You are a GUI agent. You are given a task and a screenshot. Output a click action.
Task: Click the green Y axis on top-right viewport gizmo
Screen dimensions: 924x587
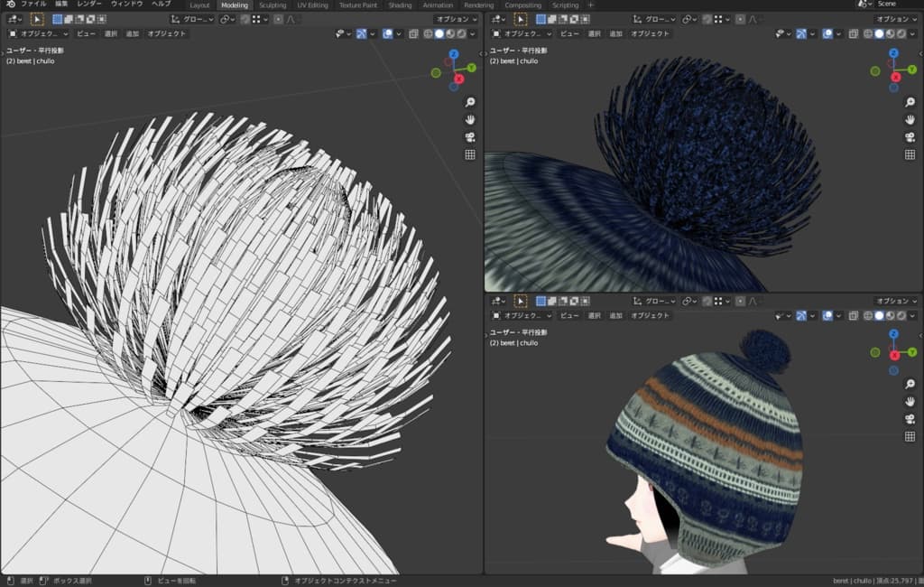[911, 68]
